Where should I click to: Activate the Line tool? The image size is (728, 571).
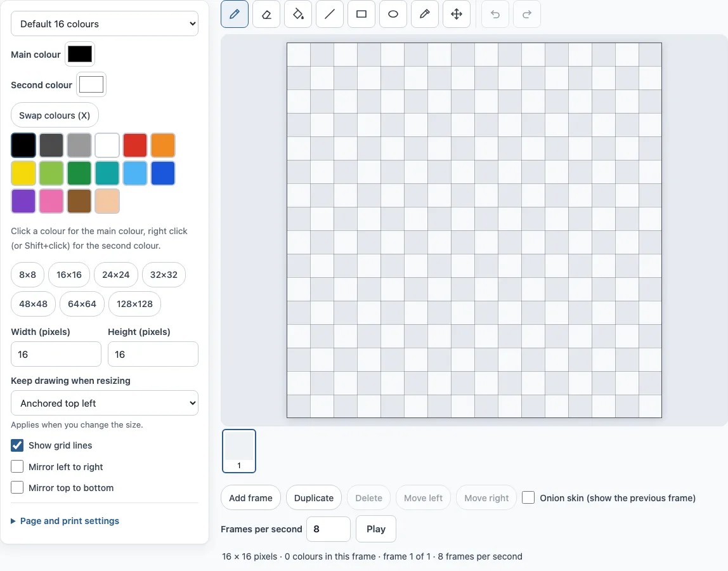(x=330, y=15)
